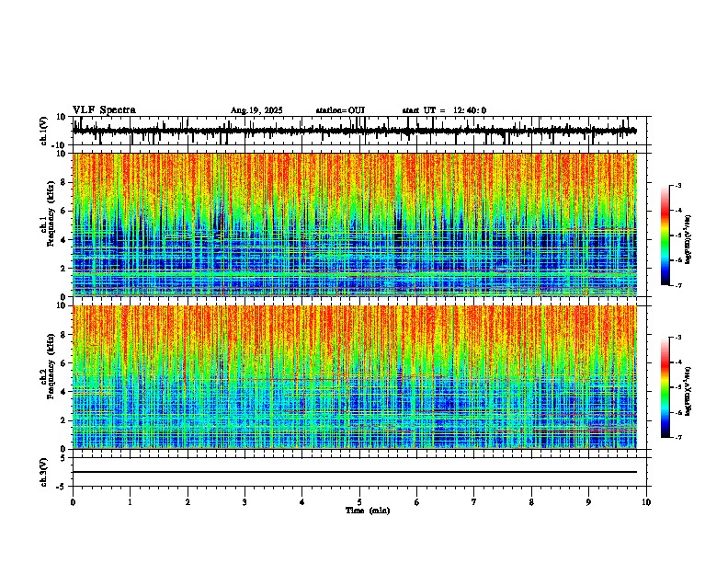728x563 pixels.
Task: Click the time axis tick label "7"
Action: [474, 502]
